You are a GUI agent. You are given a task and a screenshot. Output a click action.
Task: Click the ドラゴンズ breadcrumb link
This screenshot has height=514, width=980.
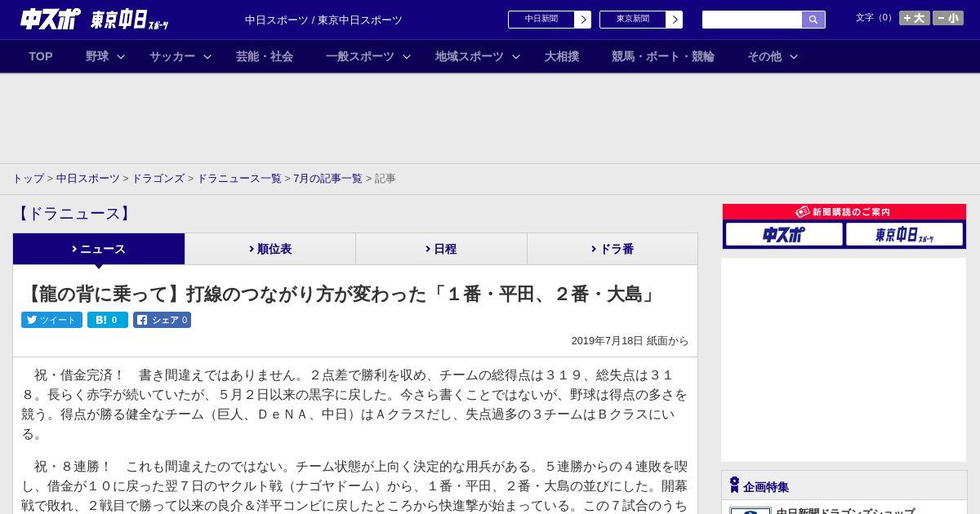click(158, 178)
